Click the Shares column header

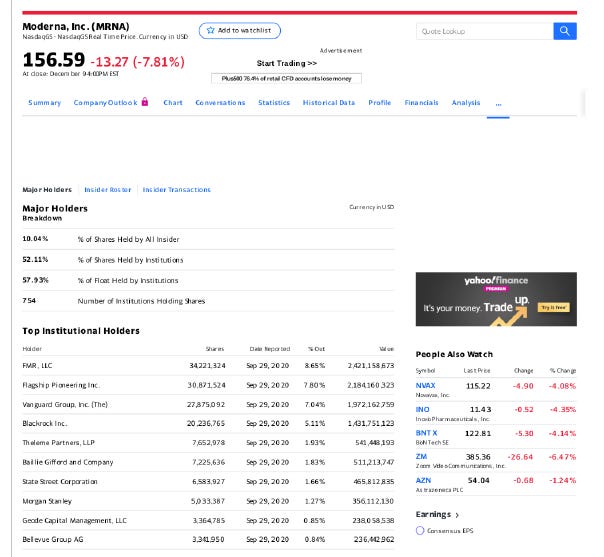point(215,349)
